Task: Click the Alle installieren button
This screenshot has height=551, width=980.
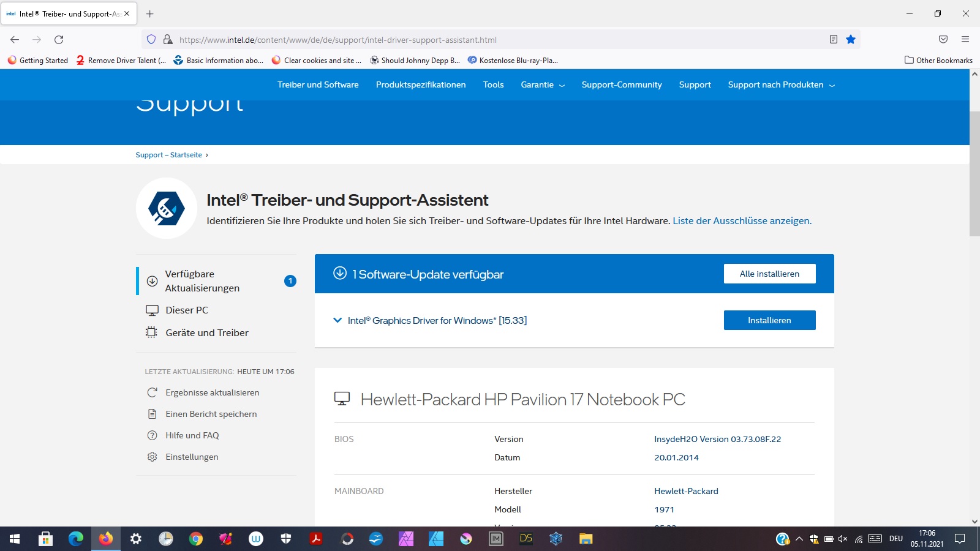Action: (x=769, y=274)
